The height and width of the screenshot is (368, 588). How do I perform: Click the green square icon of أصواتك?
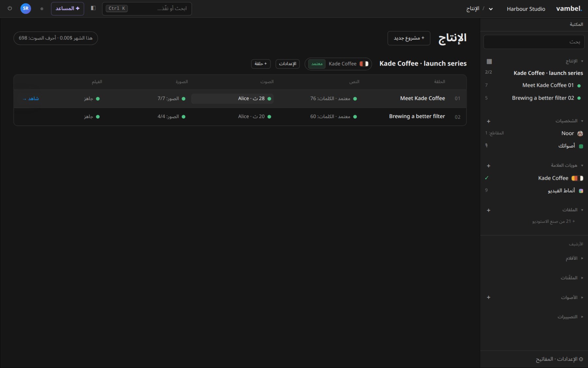[581, 146]
